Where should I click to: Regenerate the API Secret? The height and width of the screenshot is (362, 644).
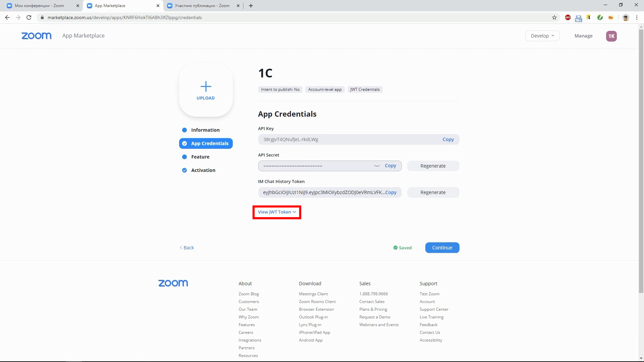coord(433,166)
